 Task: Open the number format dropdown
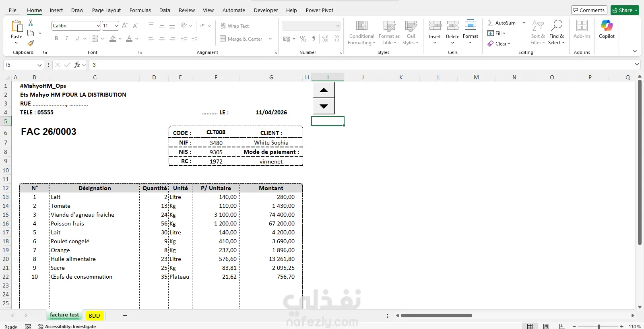338,26
